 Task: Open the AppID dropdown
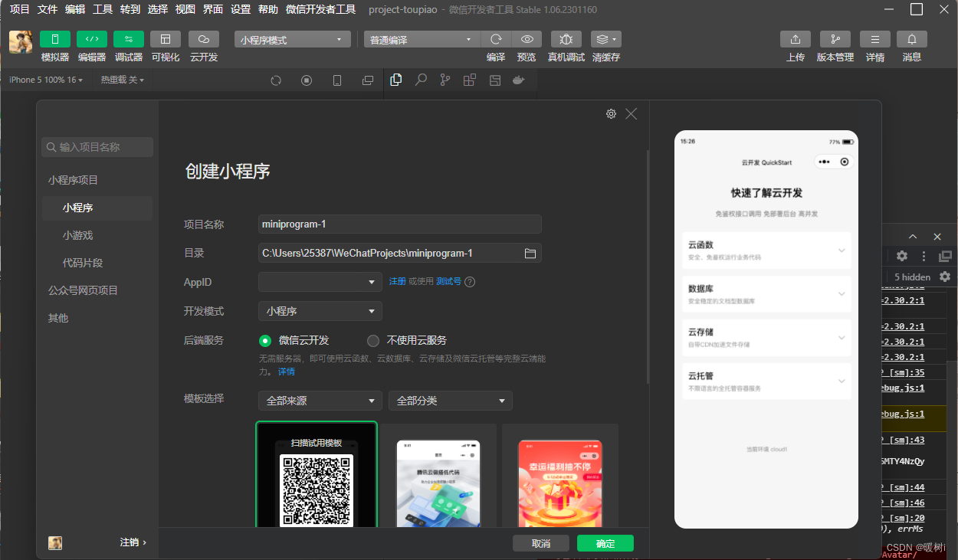pyautogui.click(x=320, y=282)
